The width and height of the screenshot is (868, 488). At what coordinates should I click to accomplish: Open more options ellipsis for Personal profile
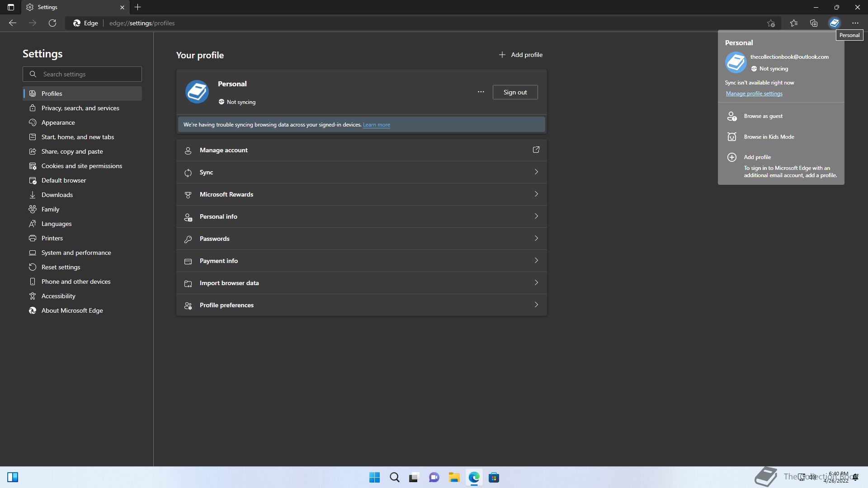tap(481, 92)
